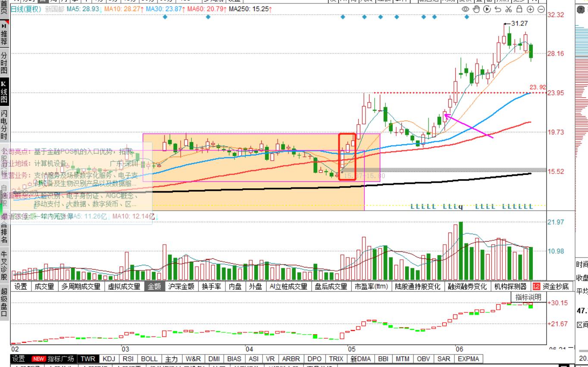Switch volume panel to 换手率
Image resolution: width=588 pixels, height=367 pixels.
click(211, 286)
